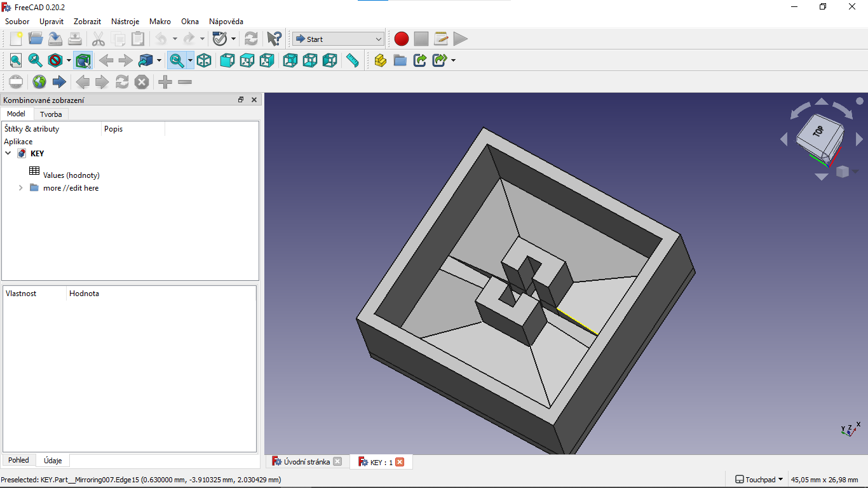The image size is (868, 488).
Task: Create a new group folder
Action: click(400, 60)
